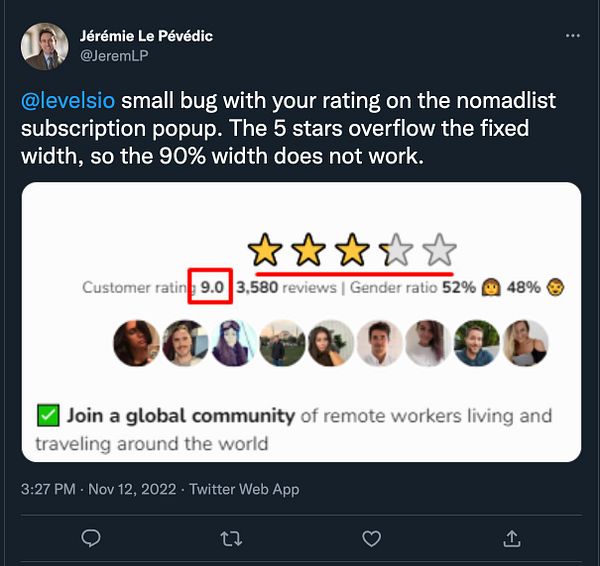Click the green checkmark box emoji
The width and height of the screenshot is (600, 566).
pyautogui.click(x=48, y=415)
